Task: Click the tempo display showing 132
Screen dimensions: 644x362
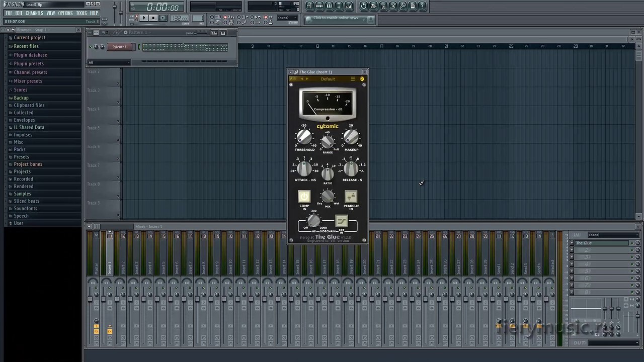Action: [x=179, y=18]
